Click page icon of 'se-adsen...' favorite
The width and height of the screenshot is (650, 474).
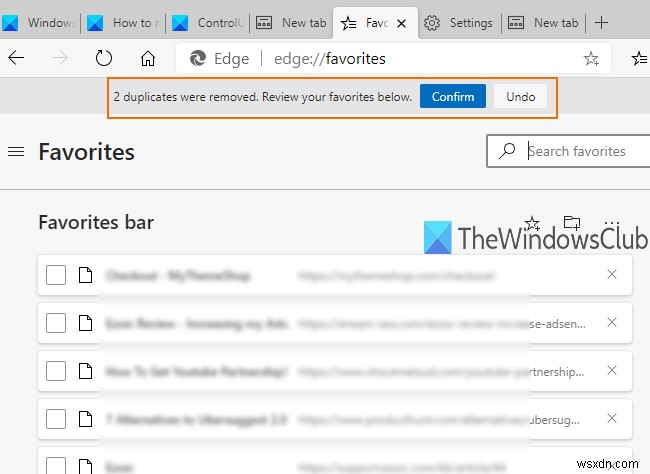coord(85,323)
